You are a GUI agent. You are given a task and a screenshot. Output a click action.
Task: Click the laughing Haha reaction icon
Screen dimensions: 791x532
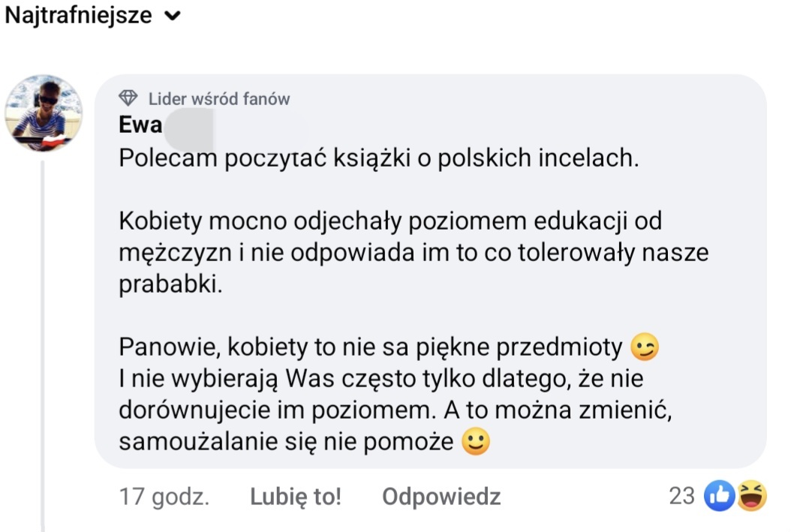pyautogui.click(x=751, y=496)
